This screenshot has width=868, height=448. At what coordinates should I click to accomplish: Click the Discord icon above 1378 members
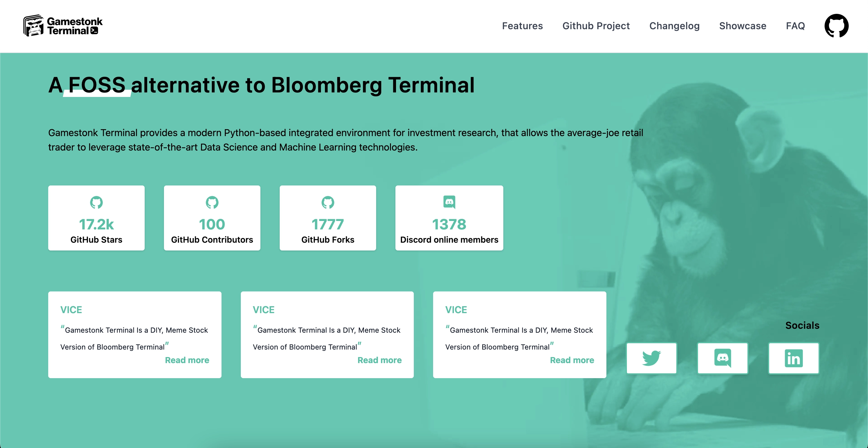pos(449,202)
